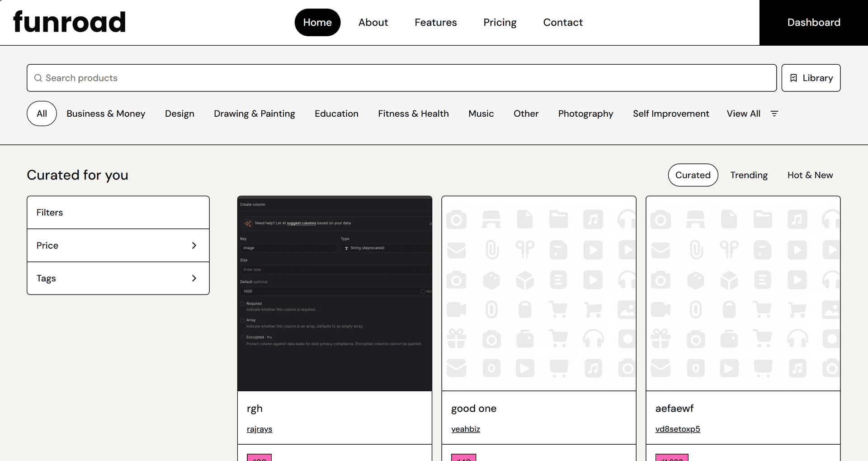
Task: Open the good one product thumbnail
Action: click(539, 294)
